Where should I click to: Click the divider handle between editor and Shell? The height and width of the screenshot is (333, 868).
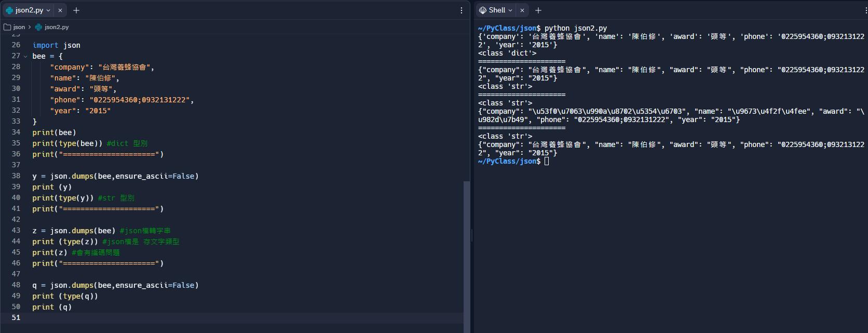pos(472,236)
